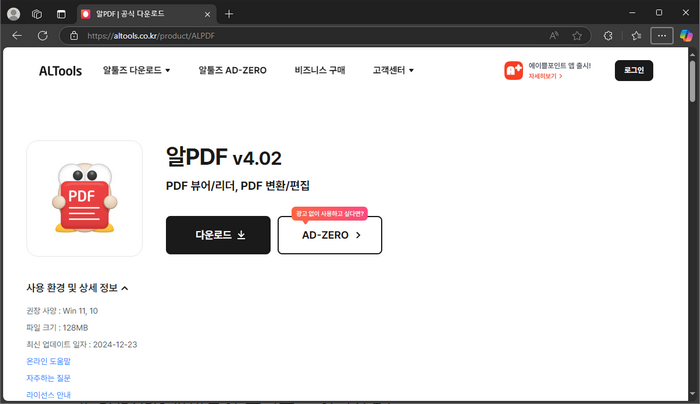Click the red 에이블포인트 app icon
The image size is (700, 404).
(513, 70)
